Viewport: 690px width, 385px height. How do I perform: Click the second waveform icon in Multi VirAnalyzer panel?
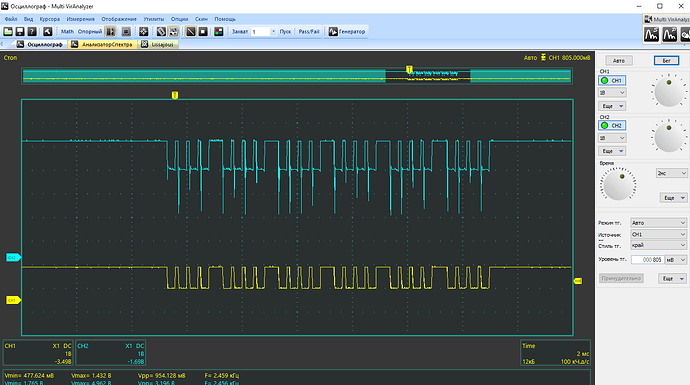(x=670, y=35)
